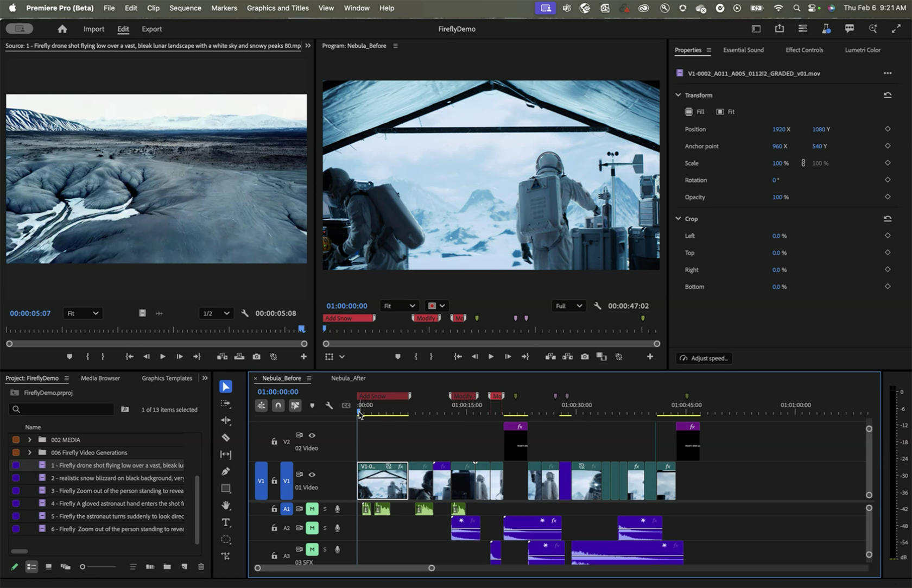Open the 1/2 playback resolution dropdown in Source monitor
912x588 pixels.
pyautogui.click(x=216, y=313)
